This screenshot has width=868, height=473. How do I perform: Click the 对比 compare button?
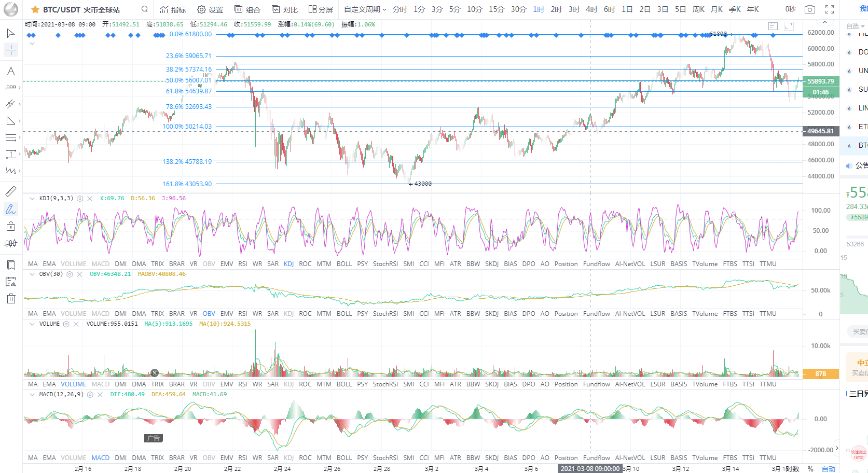pyautogui.click(x=285, y=9)
